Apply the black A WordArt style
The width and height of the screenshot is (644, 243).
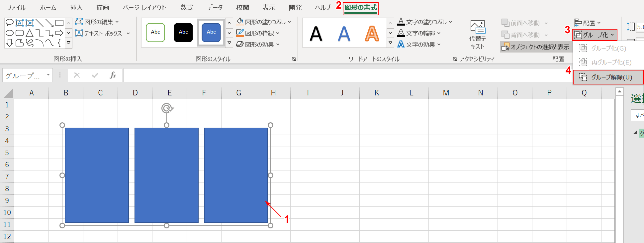click(316, 33)
